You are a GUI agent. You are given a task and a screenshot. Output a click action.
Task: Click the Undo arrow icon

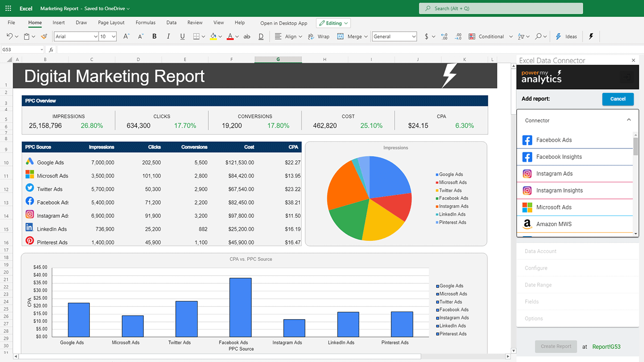(x=9, y=36)
